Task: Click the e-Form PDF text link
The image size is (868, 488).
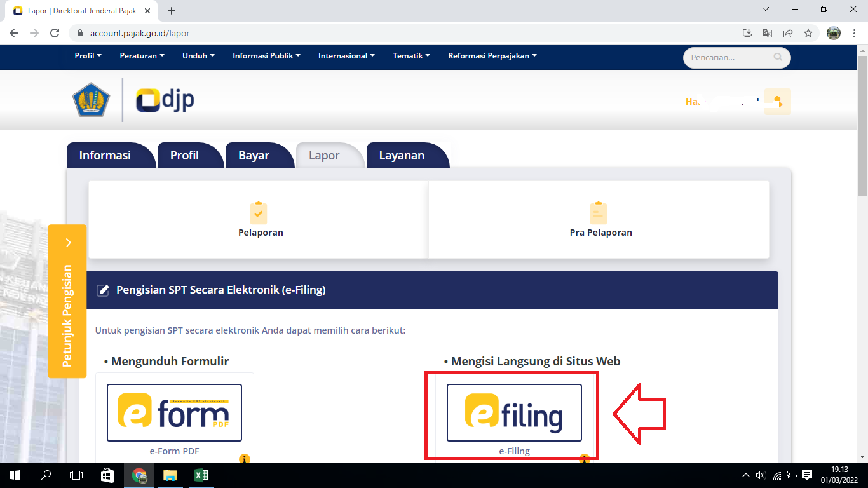Action: pyautogui.click(x=174, y=451)
